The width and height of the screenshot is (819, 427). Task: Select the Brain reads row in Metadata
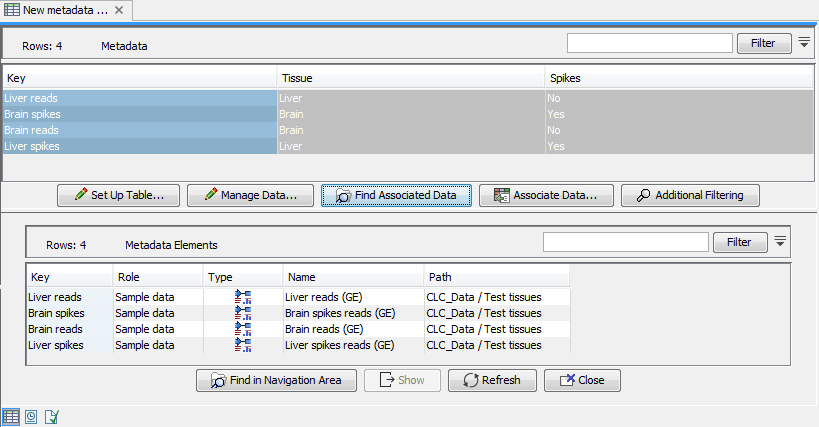pyautogui.click(x=140, y=130)
